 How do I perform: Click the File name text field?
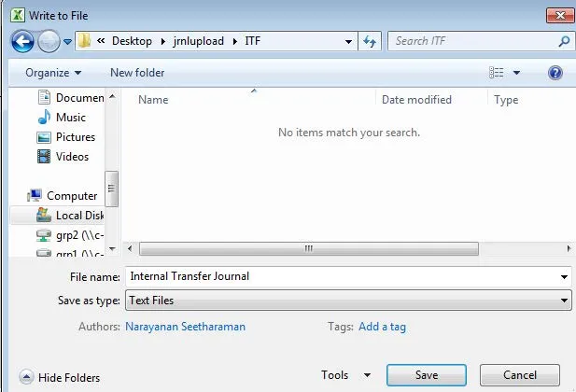click(342, 276)
